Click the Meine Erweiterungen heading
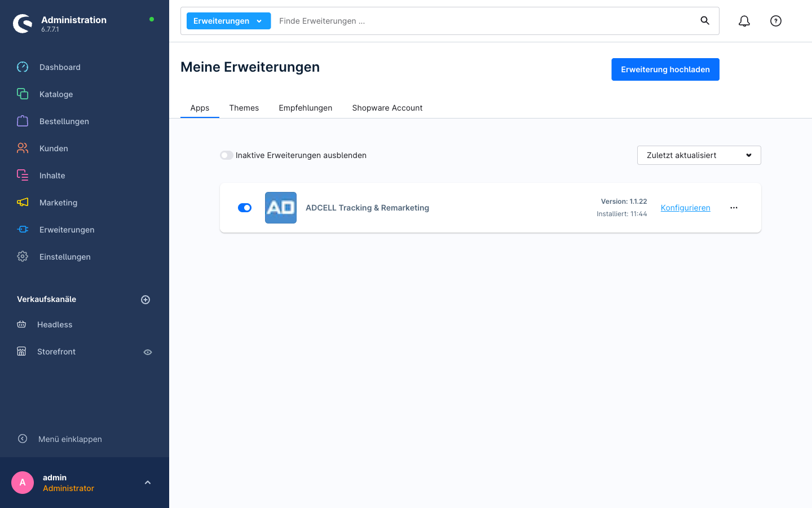Screen dimensions: 812x508 pyautogui.click(x=250, y=67)
